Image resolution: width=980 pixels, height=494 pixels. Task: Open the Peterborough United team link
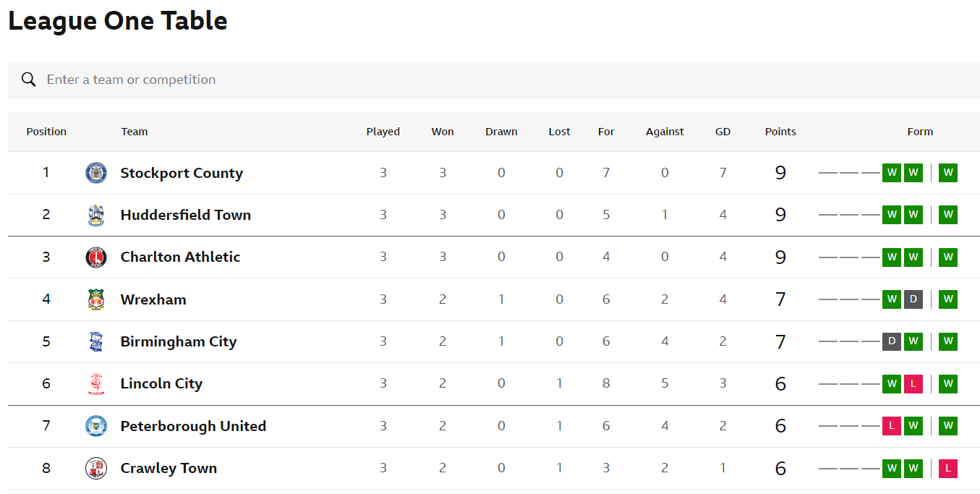[193, 426]
